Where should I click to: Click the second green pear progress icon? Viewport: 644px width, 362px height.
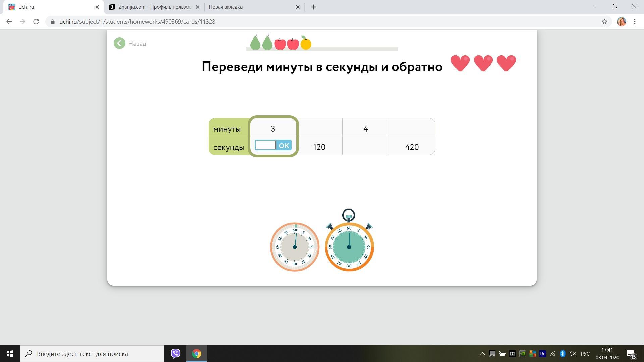coord(267,42)
